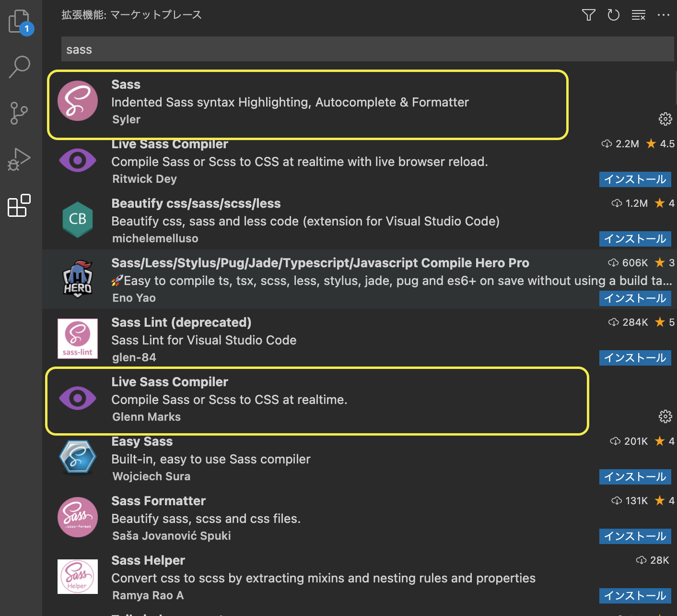Click the 201K download count
677x616 pixels.
tap(629, 441)
